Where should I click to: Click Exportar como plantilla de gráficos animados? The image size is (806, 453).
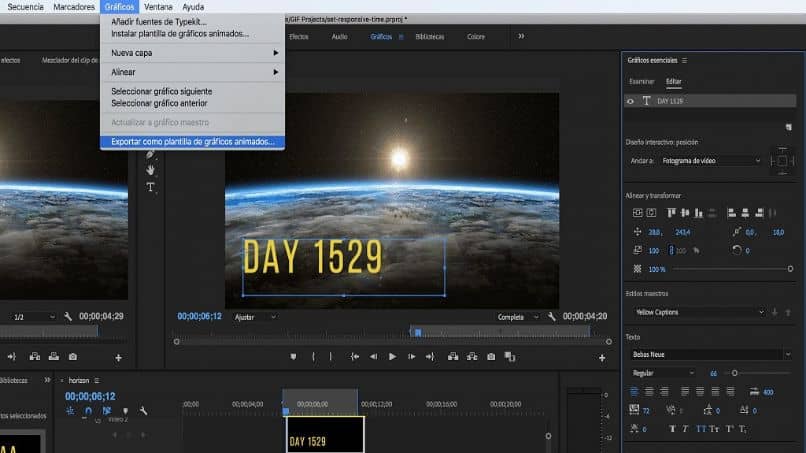(x=192, y=142)
